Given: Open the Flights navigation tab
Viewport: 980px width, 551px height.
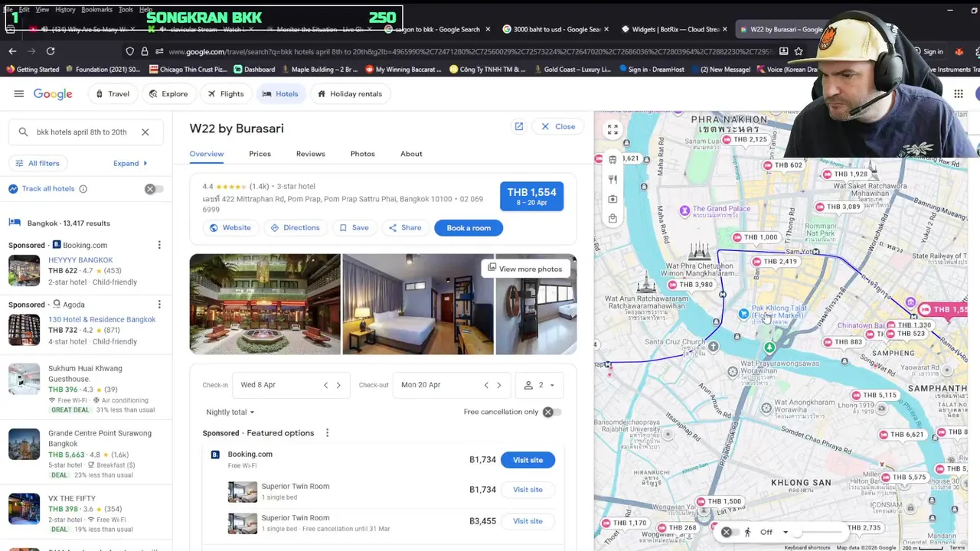Looking at the screenshot, I should (x=225, y=93).
